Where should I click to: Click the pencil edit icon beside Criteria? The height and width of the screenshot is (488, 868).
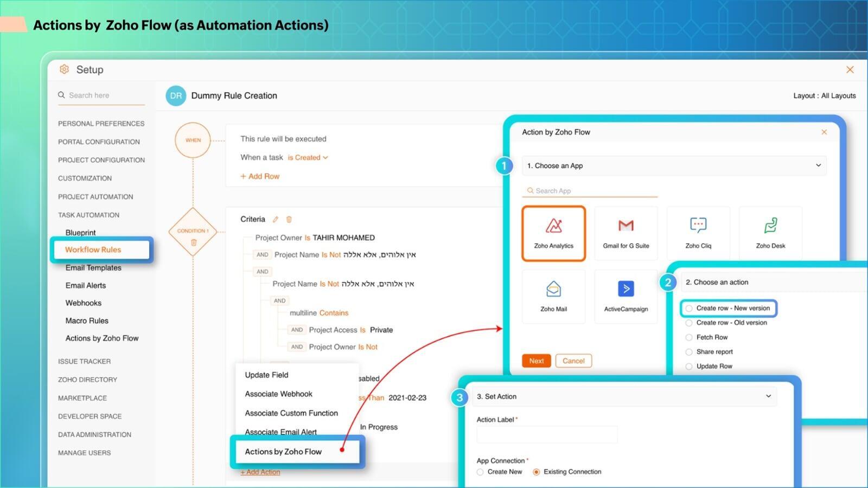pos(276,220)
